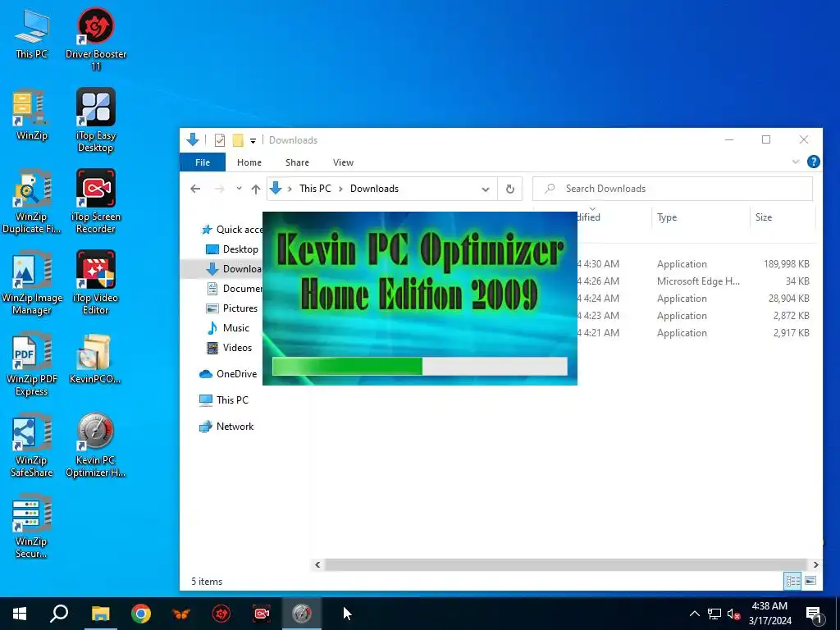840x630 pixels.
Task: Select OneDrive in navigation pane
Action: [x=228, y=374]
